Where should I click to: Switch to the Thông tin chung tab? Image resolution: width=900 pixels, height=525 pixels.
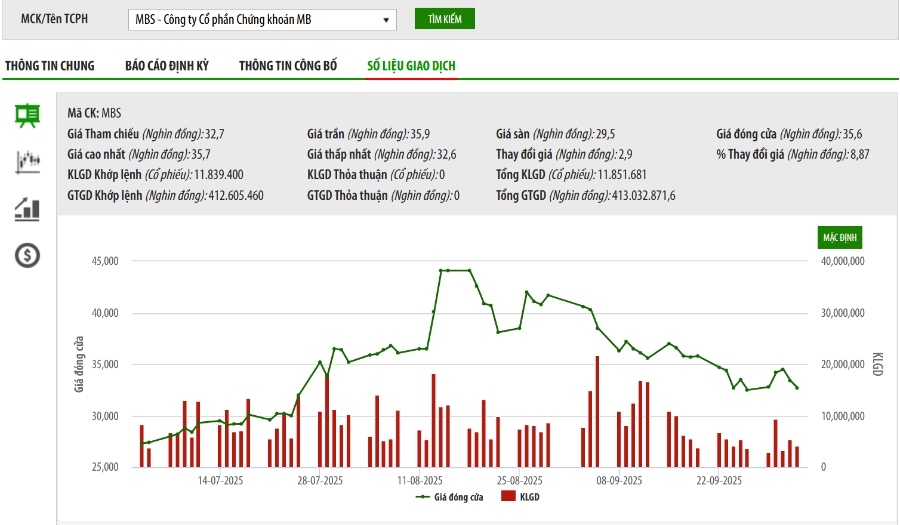[x=50, y=66]
